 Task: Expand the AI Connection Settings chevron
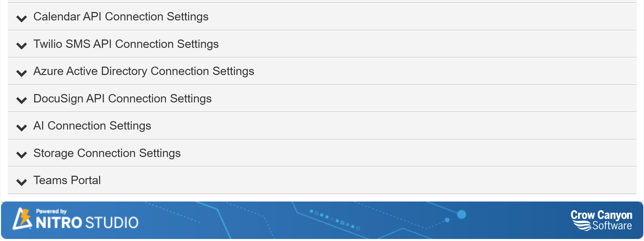[x=22, y=128]
